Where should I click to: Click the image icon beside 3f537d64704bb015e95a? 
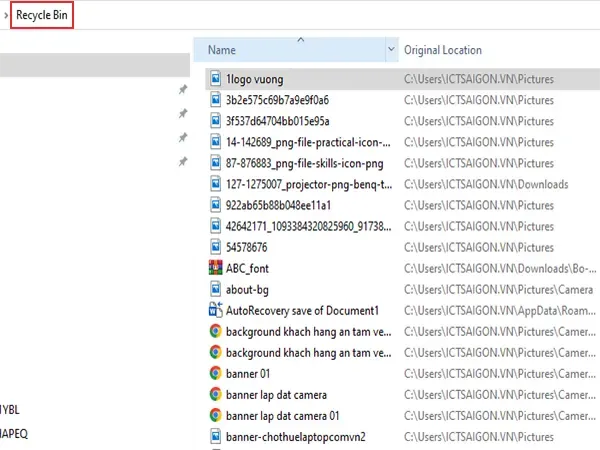coord(215,121)
